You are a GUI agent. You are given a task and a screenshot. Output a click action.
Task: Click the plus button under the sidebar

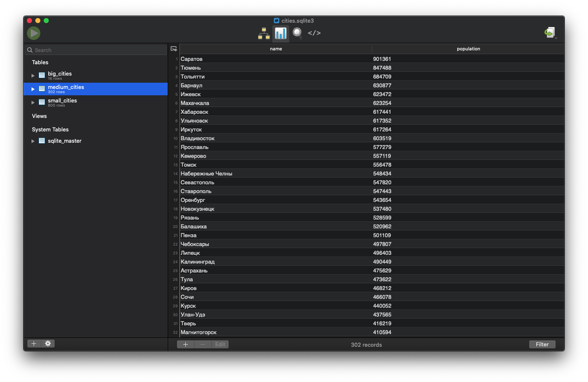[x=34, y=343]
